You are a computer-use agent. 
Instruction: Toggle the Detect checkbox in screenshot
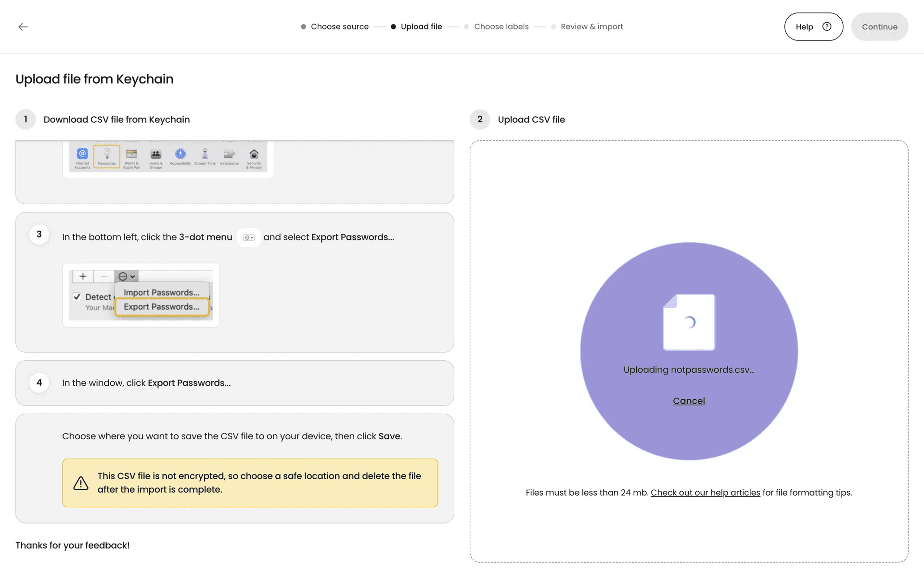pos(77,297)
